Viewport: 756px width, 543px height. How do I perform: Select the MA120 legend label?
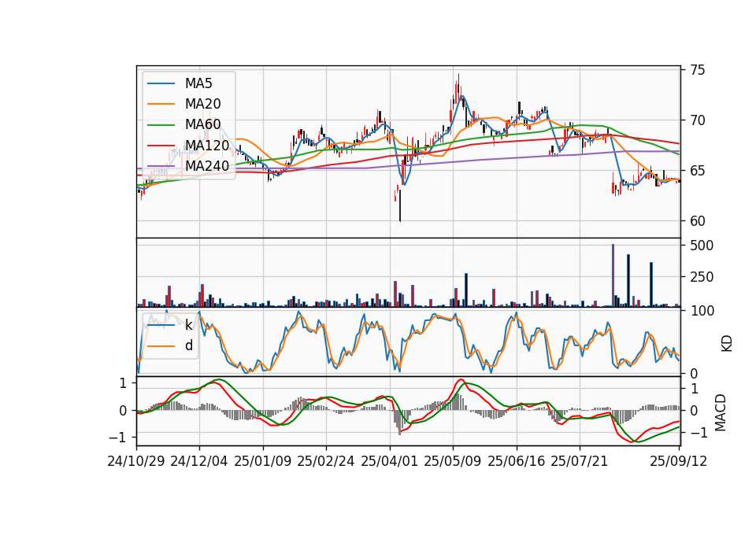pyautogui.click(x=207, y=145)
